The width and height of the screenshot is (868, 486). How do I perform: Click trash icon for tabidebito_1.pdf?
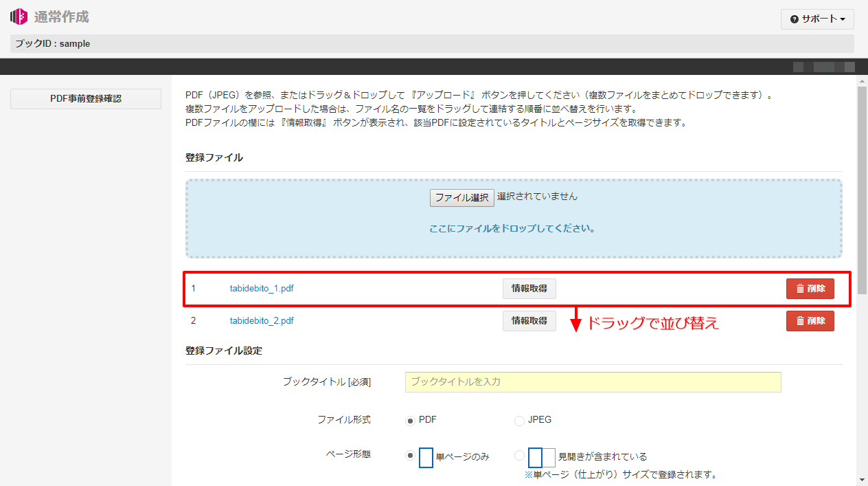point(800,289)
